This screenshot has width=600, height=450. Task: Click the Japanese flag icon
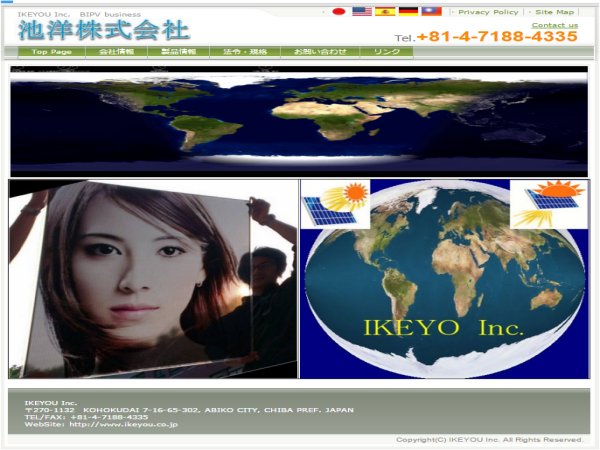338,12
